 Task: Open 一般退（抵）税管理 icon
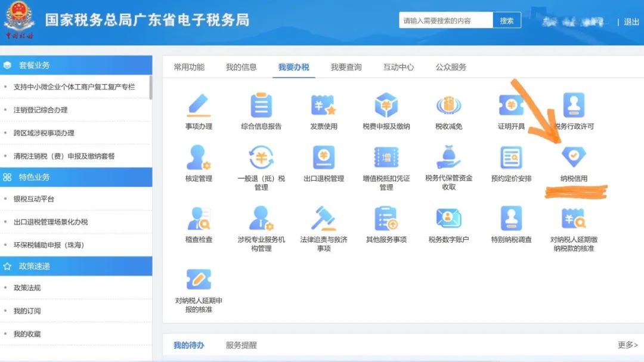click(261, 157)
